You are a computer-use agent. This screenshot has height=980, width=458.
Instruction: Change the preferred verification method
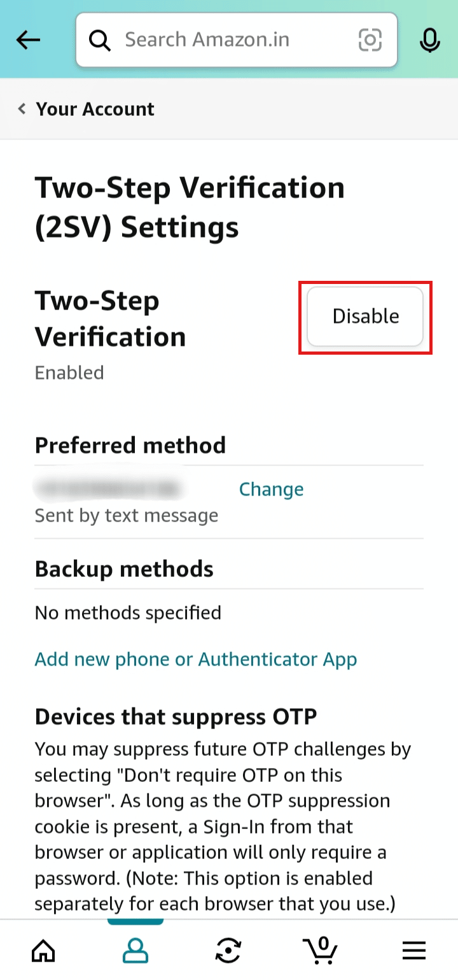click(272, 489)
